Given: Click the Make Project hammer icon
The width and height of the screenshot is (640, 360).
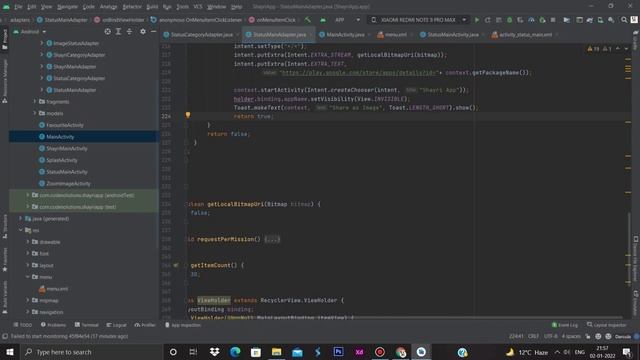Looking at the screenshot, I should [308, 20].
